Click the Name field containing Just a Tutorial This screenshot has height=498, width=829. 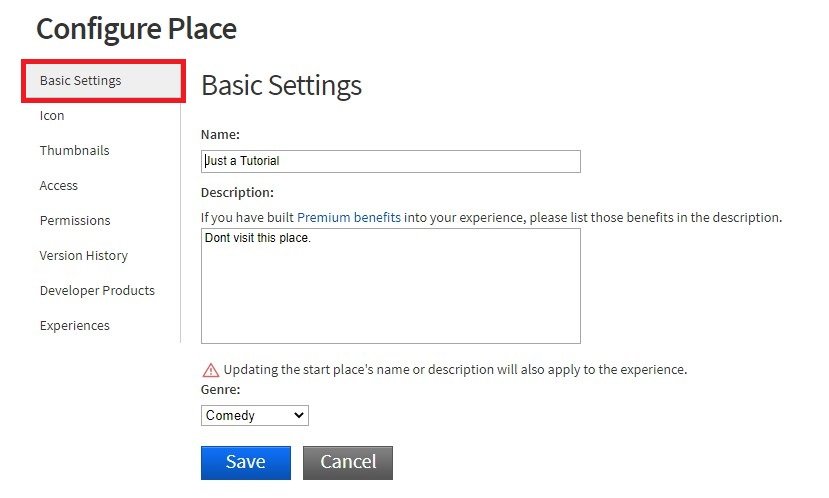point(390,161)
